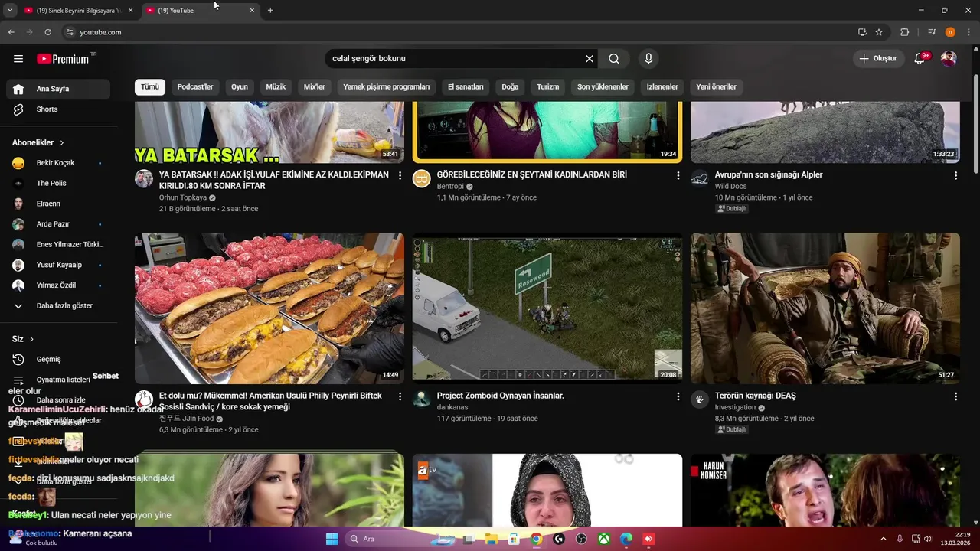
Task: Go back in browser history
Action: 11,32
